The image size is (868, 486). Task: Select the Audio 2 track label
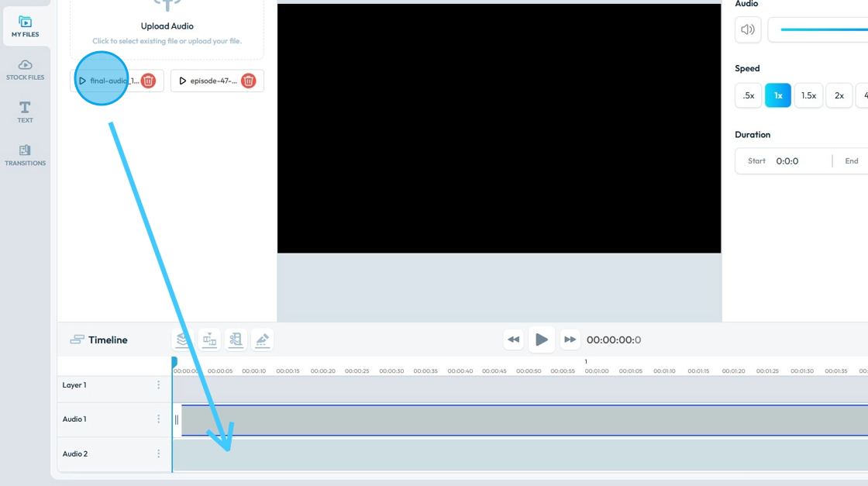click(x=74, y=453)
